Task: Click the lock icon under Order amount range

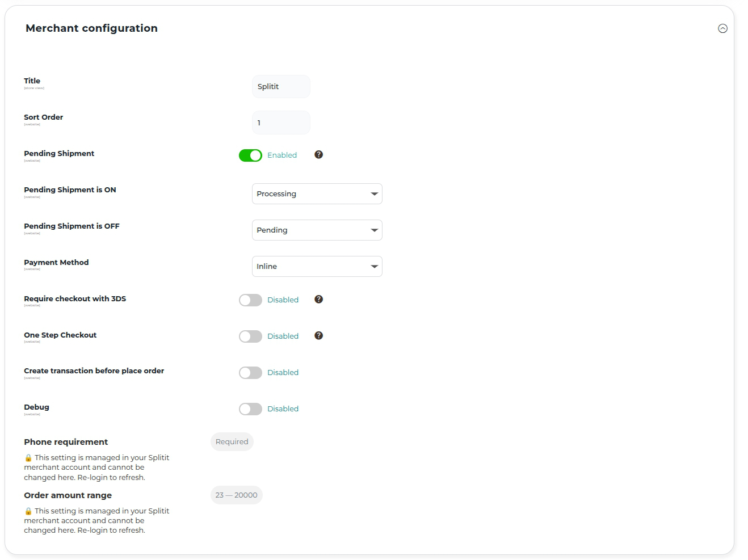Action: (28, 511)
